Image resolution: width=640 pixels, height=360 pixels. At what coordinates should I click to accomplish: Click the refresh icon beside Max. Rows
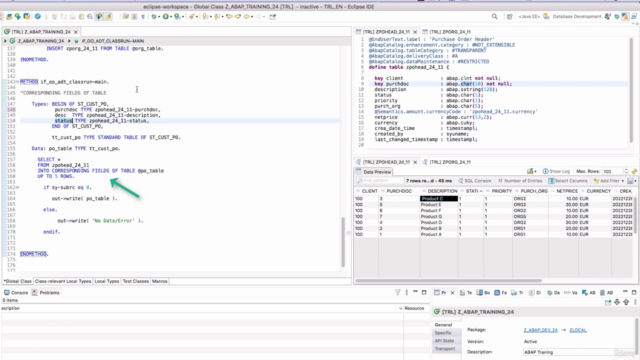click(634, 171)
